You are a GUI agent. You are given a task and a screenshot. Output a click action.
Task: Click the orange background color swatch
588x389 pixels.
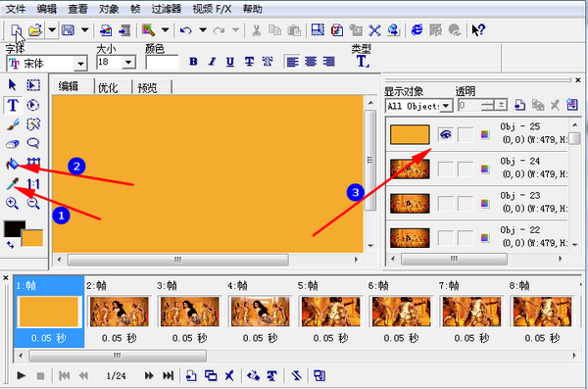pos(33,238)
